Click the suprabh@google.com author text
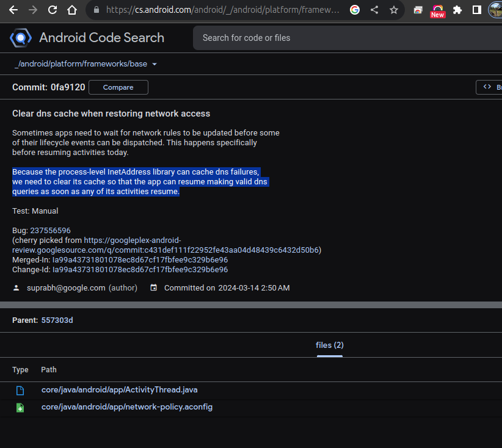The image size is (502, 448). click(x=66, y=288)
